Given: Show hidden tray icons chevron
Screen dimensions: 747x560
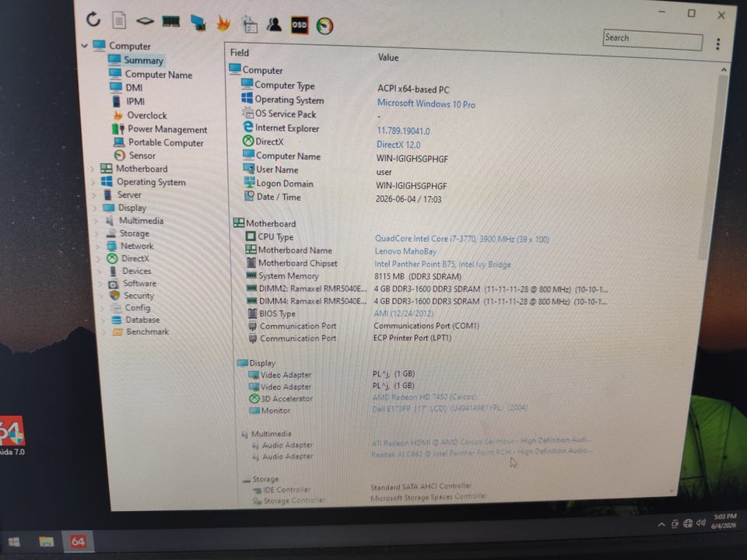Looking at the screenshot, I should click(x=661, y=524).
